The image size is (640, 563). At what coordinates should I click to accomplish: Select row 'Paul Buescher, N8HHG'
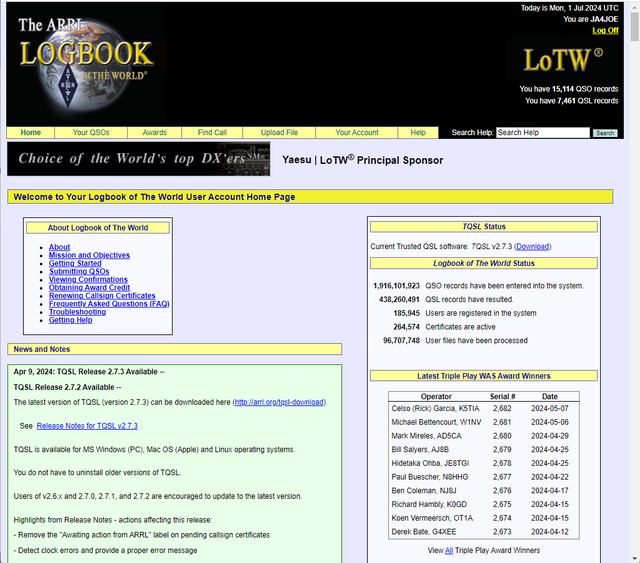(484, 477)
